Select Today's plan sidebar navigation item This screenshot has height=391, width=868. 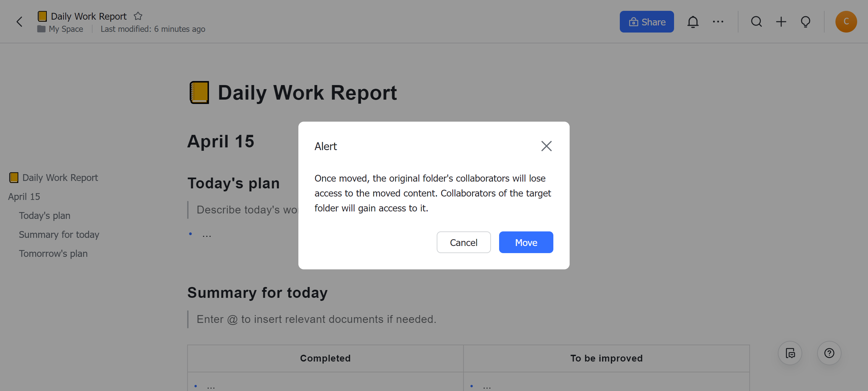[x=44, y=215]
